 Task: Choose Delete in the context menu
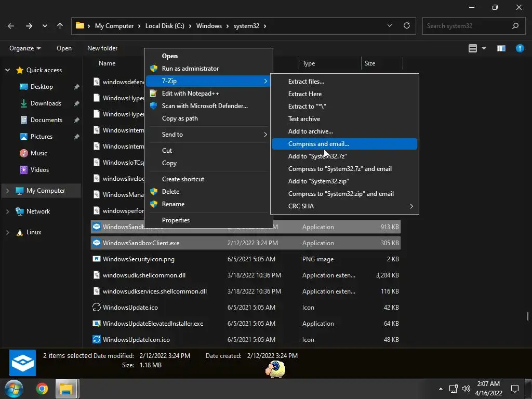[208, 191]
